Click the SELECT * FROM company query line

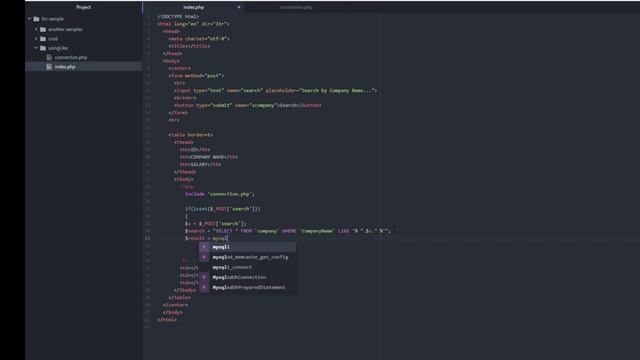pyautogui.click(x=288, y=231)
